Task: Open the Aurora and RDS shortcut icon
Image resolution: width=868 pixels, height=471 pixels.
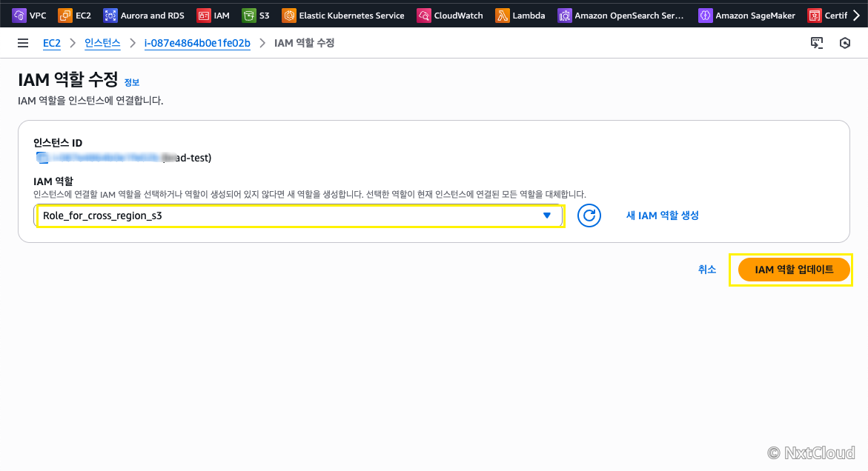Action: click(110, 16)
